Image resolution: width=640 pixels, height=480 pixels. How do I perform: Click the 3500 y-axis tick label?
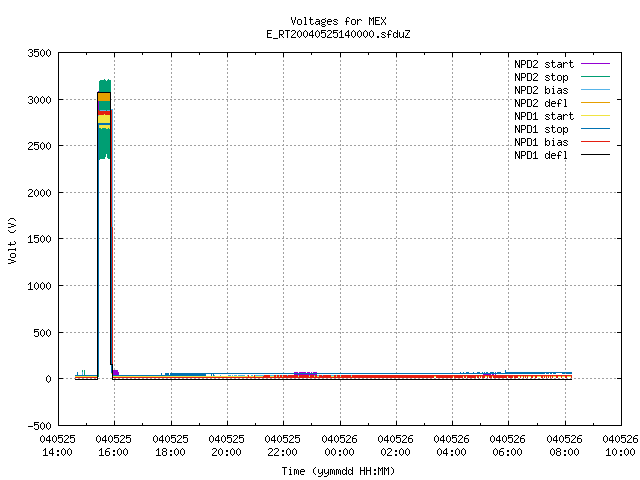point(40,53)
